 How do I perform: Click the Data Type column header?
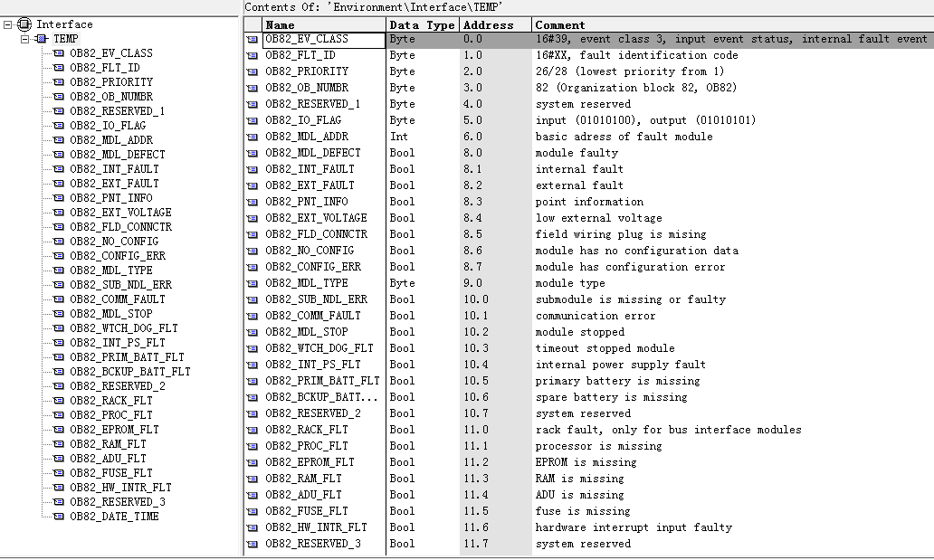tap(423, 25)
